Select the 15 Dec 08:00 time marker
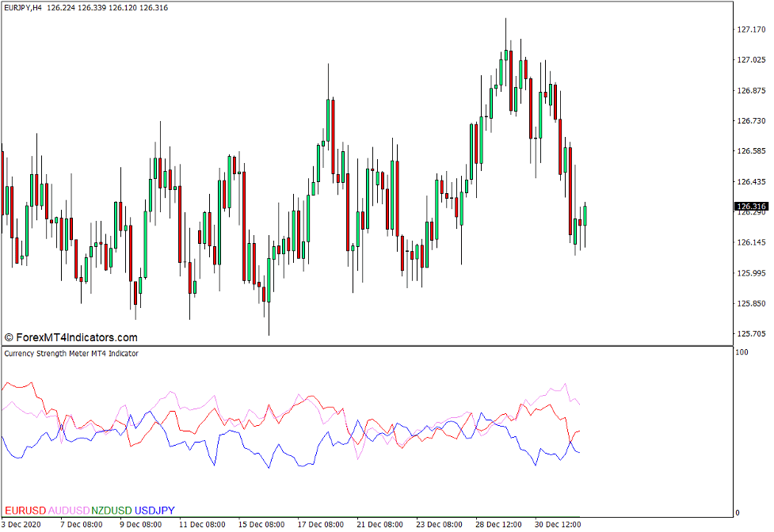Image resolution: width=774 pixels, height=532 pixels. tap(261, 524)
